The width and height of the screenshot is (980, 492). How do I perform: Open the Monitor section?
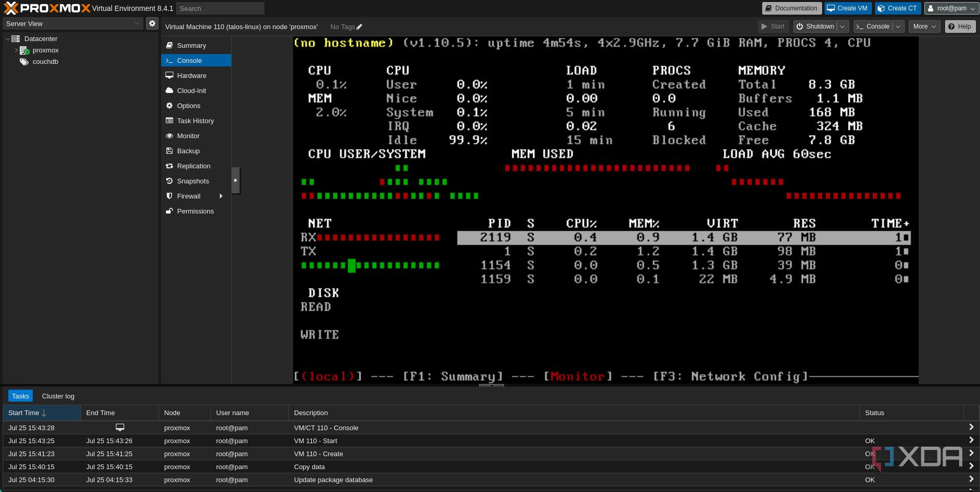[188, 136]
